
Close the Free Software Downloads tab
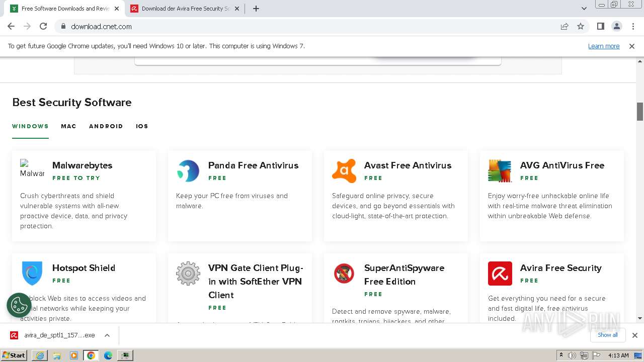click(116, 9)
